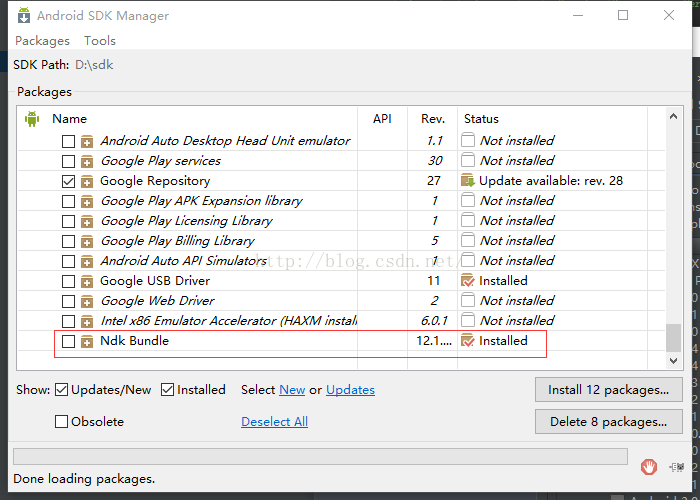Open the Packages menu
700x500 pixels.
click(x=42, y=41)
